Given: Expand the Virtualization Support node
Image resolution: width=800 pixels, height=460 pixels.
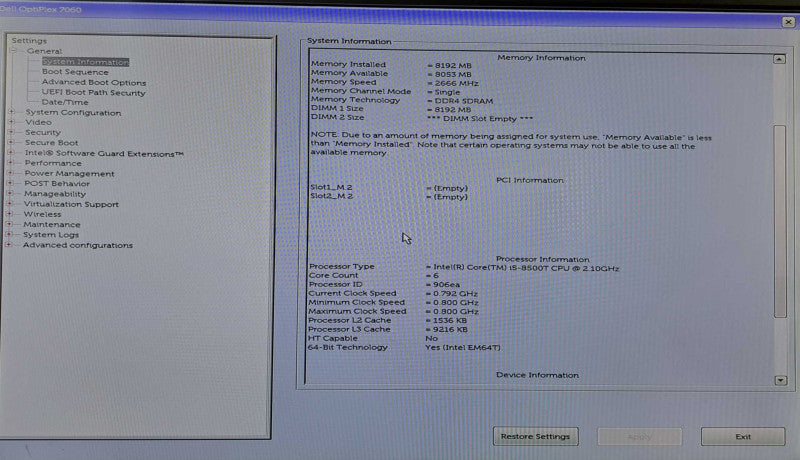Looking at the screenshot, I should coord(9,203).
